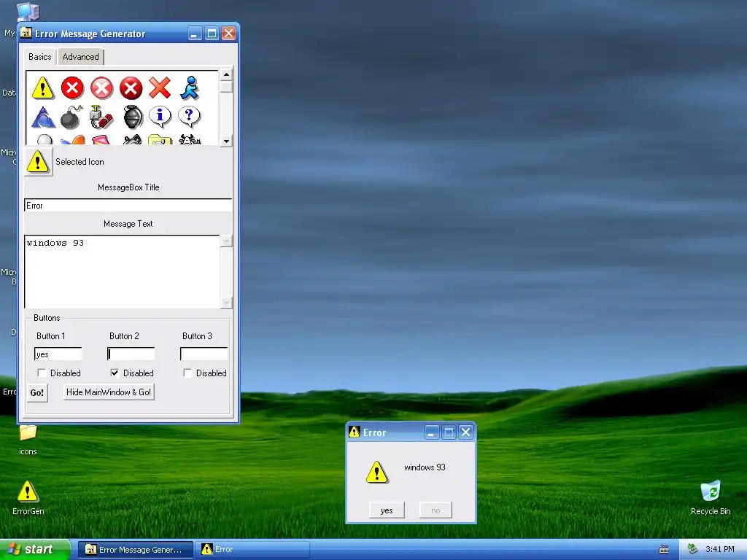
Task: Pick the yellow warning triangle in icon list
Action: tap(43, 88)
